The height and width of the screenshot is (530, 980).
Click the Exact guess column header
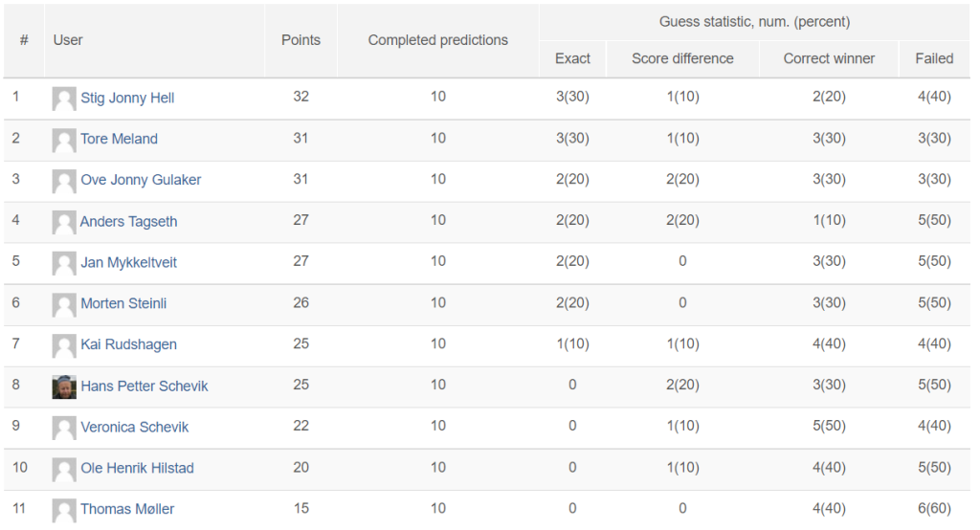pos(572,58)
